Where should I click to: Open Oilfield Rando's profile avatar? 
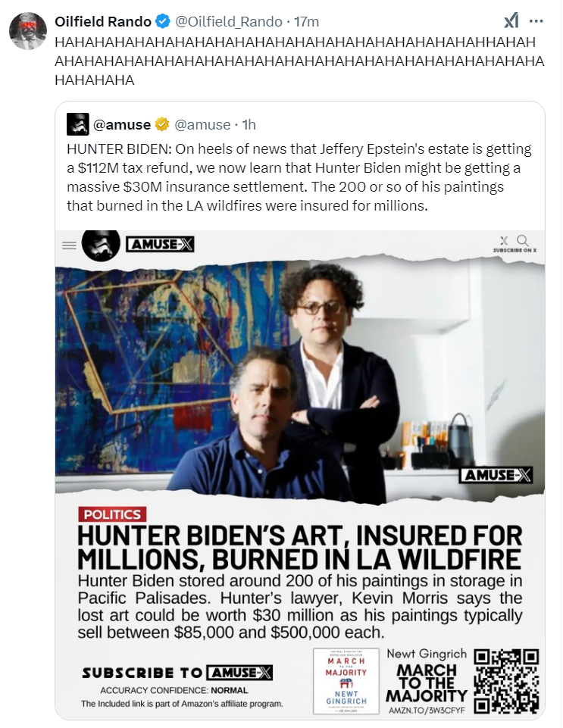pos(28,30)
